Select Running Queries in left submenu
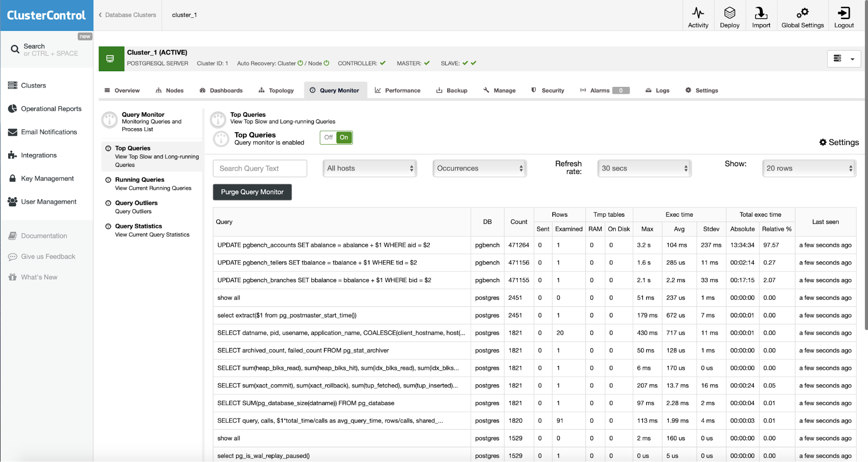 pos(152,184)
